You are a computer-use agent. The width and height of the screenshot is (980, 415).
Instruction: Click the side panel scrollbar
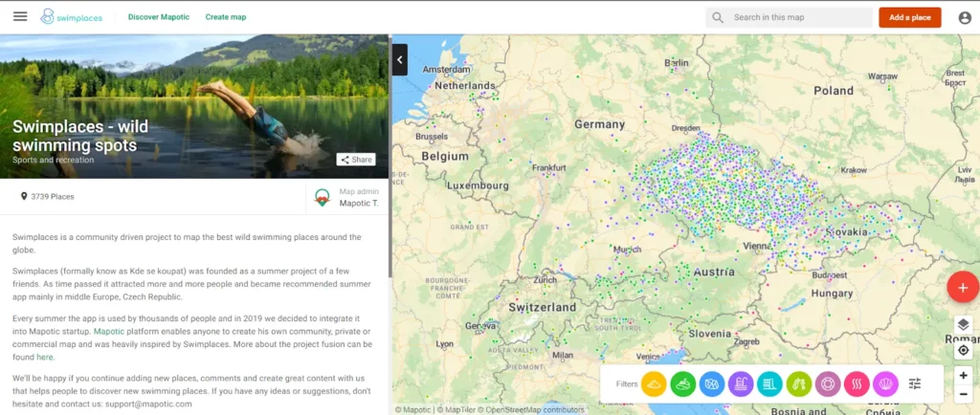coord(390,156)
